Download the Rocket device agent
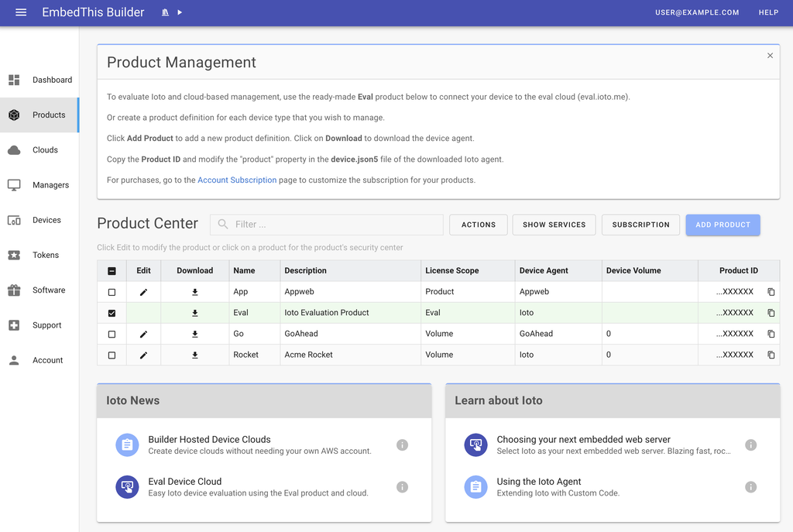793x532 pixels. click(195, 355)
